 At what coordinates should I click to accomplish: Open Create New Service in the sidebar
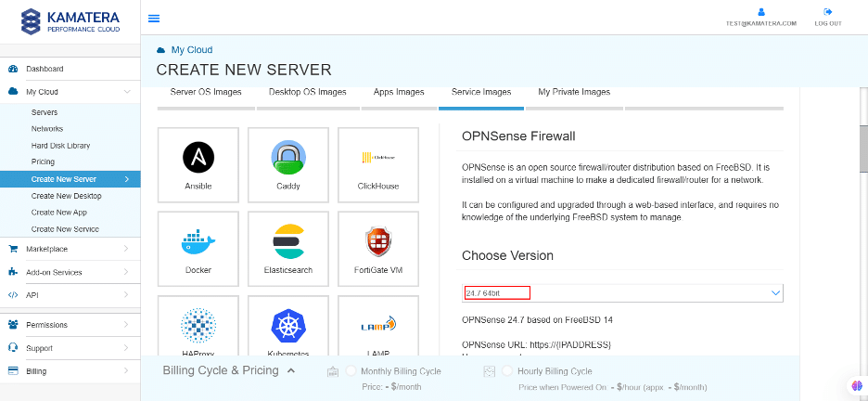[65, 229]
